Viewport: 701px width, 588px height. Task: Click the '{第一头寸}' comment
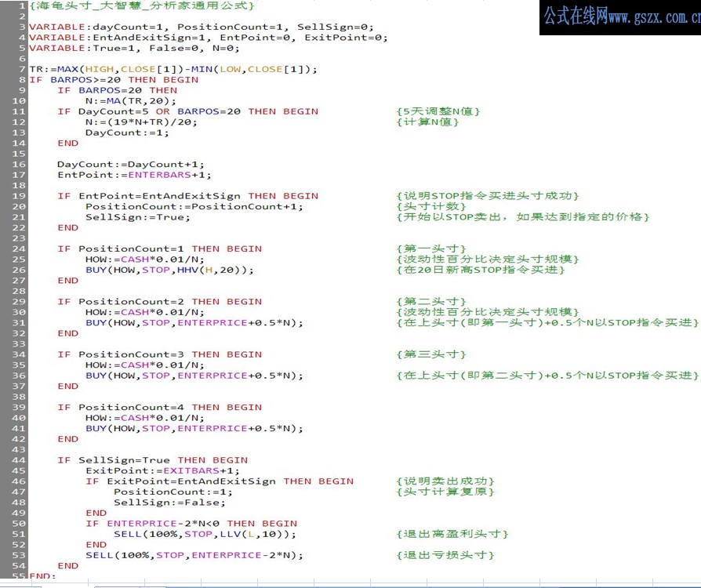[x=431, y=249]
